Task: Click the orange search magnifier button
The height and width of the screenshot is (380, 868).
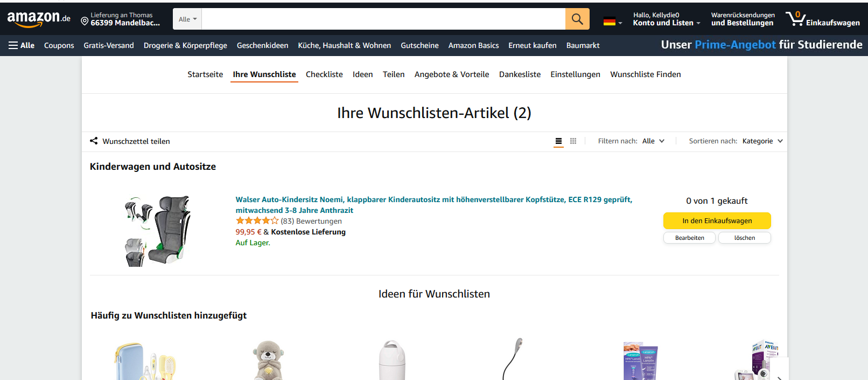Action: click(577, 19)
